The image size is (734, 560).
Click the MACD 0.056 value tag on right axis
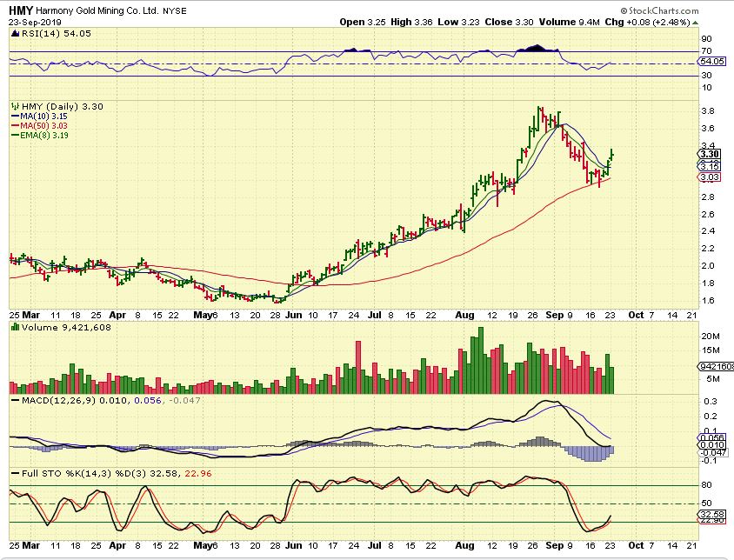click(711, 437)
